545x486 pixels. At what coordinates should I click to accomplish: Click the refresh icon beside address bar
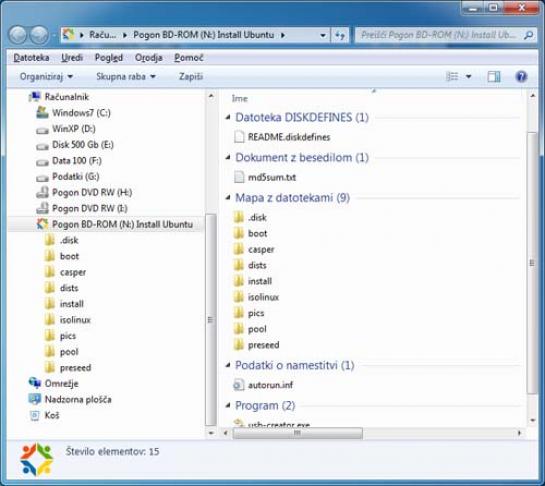340,35
